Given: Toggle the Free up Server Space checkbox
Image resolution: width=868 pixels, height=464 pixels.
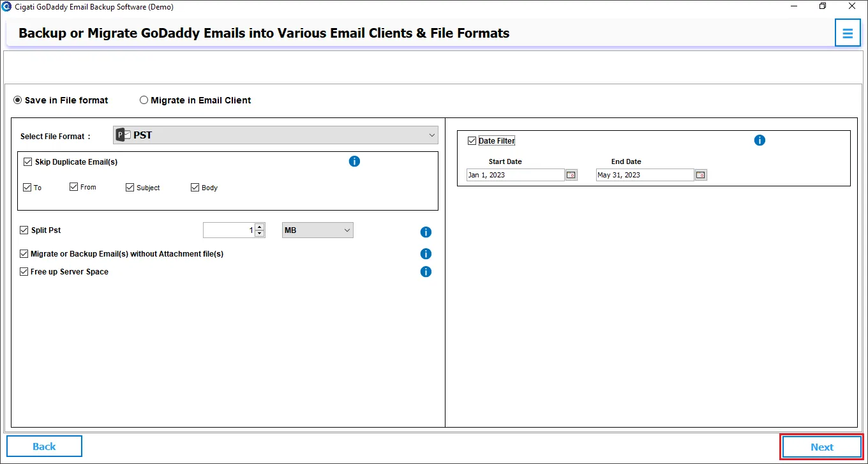Looking at the screenshot, I should click(24, 272).
